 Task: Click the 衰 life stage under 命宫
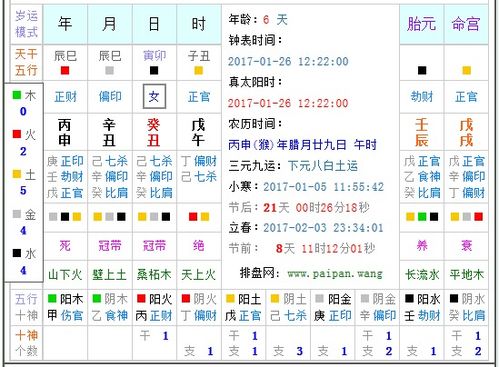coord(466,246)
